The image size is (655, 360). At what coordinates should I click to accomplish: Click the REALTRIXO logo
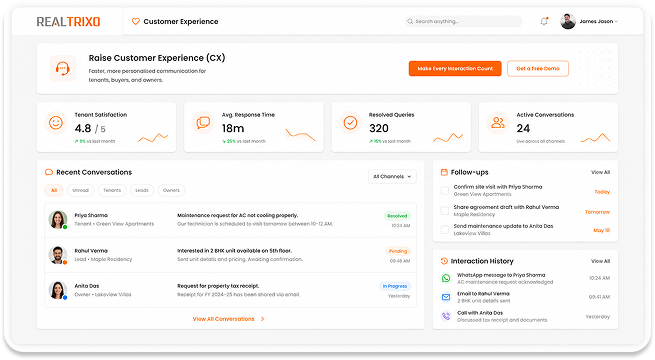[x=68, y=21]
